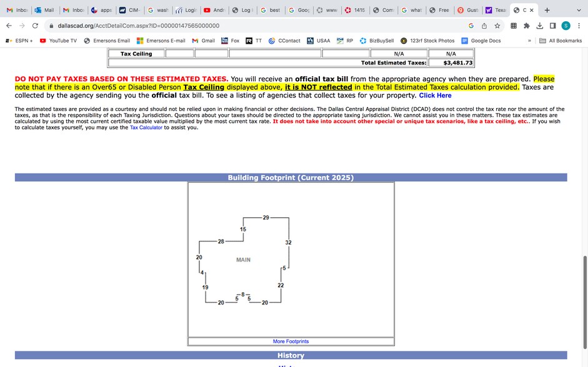This screenshot has height=367, width=588.
Task: Switch to the Gust tab
Action: 467,10
